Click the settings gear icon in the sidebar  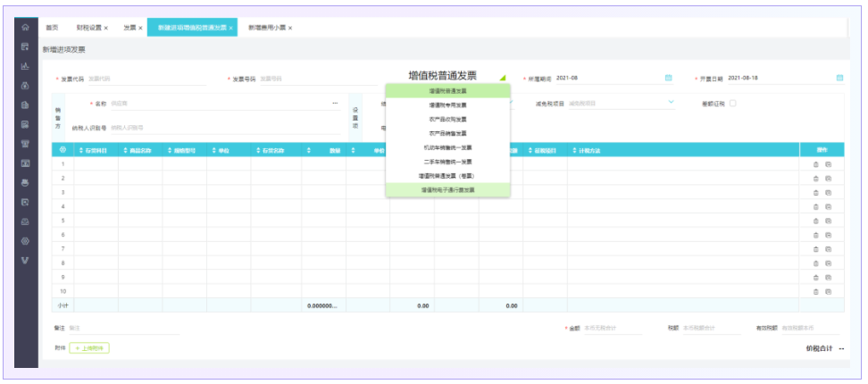click(25, 241)
